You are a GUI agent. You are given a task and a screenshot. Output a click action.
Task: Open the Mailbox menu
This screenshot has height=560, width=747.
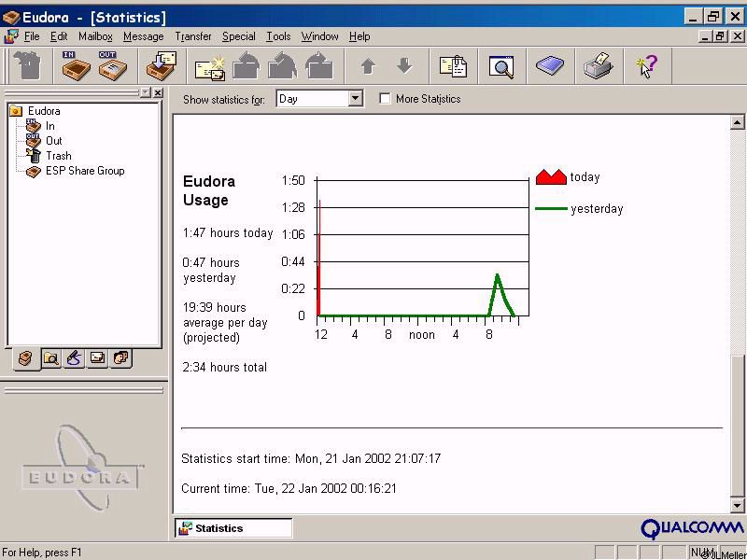click(96, 36)
